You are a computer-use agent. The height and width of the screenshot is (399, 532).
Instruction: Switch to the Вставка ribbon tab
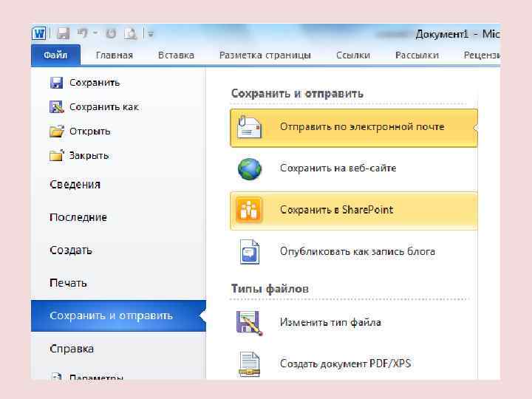point(176,55)
